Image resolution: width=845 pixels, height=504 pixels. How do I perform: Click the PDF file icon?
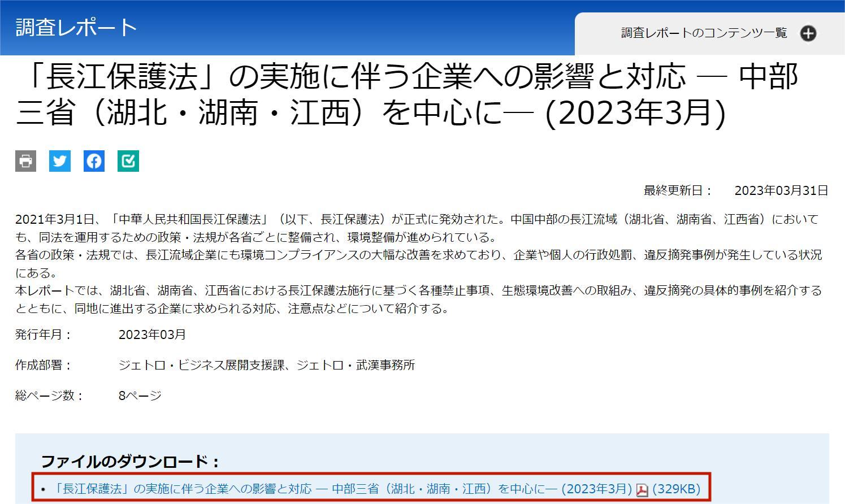coord(642,490)
